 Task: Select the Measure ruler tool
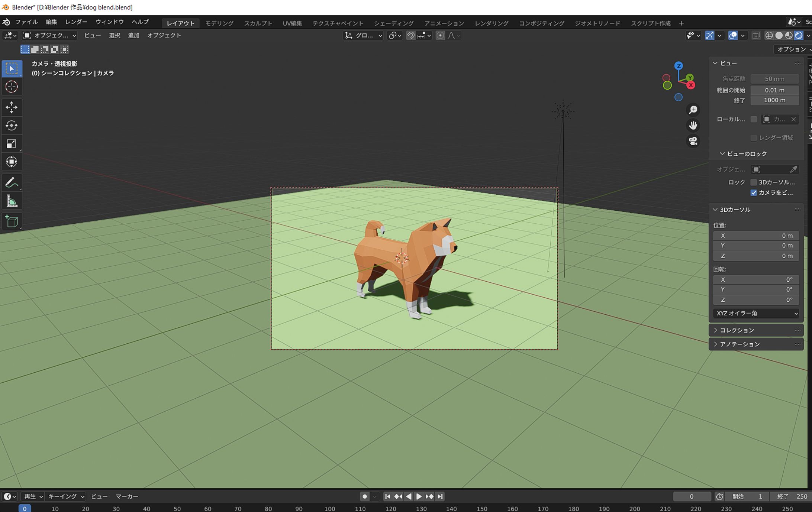pos(12,201)
